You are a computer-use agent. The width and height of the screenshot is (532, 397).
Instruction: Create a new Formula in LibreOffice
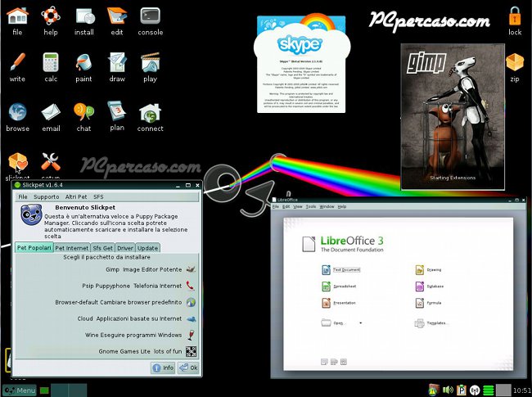click(x=429, y=303)
